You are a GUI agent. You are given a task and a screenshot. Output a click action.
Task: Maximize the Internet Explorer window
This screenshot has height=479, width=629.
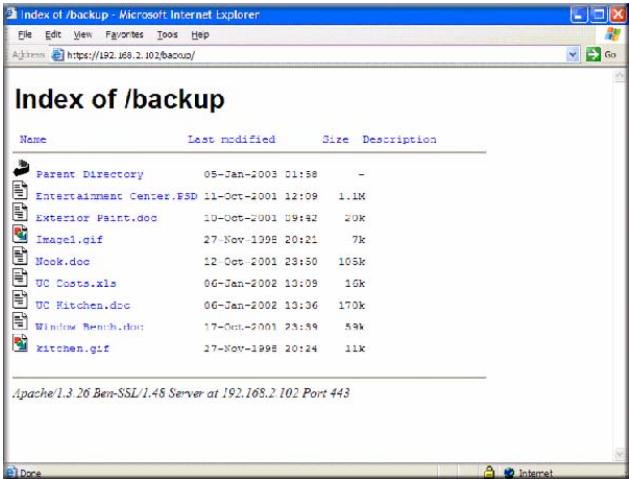598,15
